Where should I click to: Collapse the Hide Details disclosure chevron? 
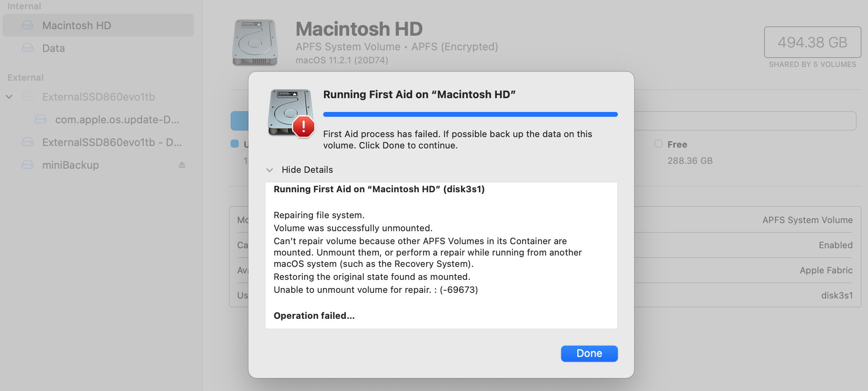tap(270, 170)
